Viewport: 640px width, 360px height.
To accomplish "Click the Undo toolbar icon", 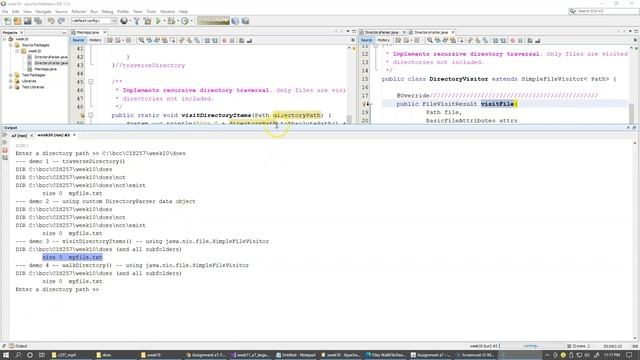I will (51, 21).
